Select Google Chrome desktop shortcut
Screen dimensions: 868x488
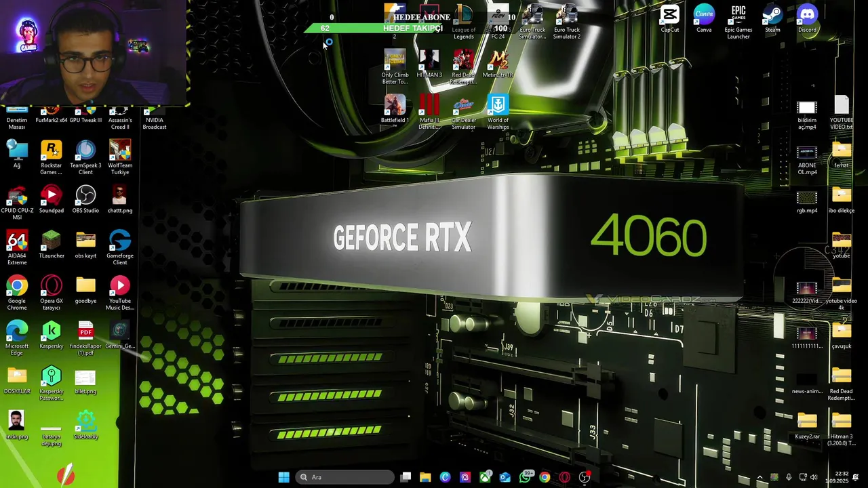pyautogui.click(x=17, y=294)
